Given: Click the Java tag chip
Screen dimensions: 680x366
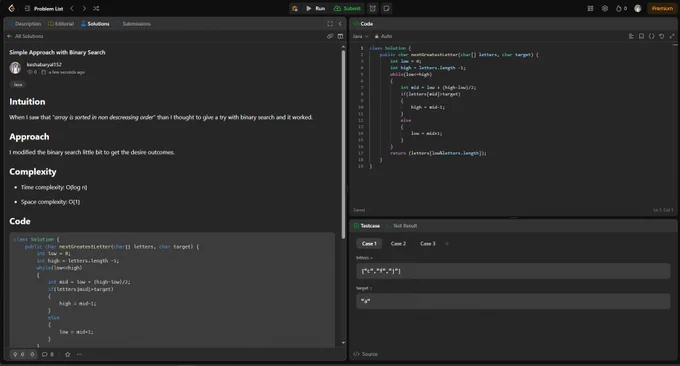Looking at the screenshot, I should pos(18,85).
